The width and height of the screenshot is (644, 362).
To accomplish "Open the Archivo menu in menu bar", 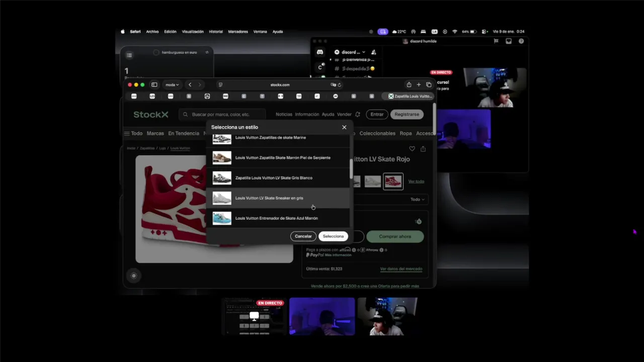I will coord(152,32).
